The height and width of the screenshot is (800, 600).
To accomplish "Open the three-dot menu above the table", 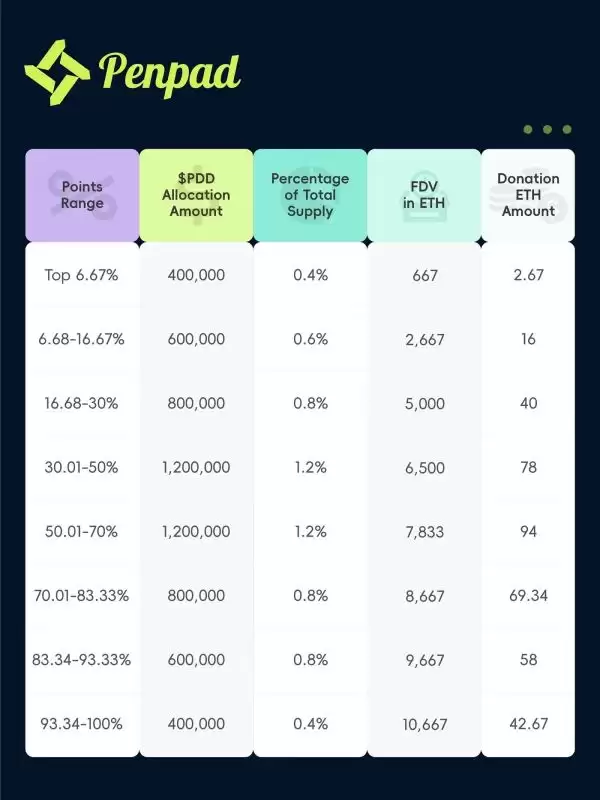I will pos(547,129).
